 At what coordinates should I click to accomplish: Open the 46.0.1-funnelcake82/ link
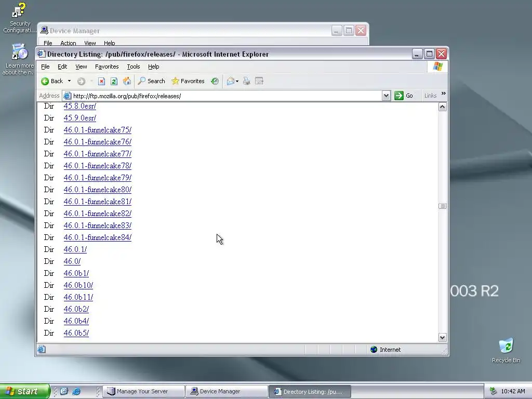(97, 214)
